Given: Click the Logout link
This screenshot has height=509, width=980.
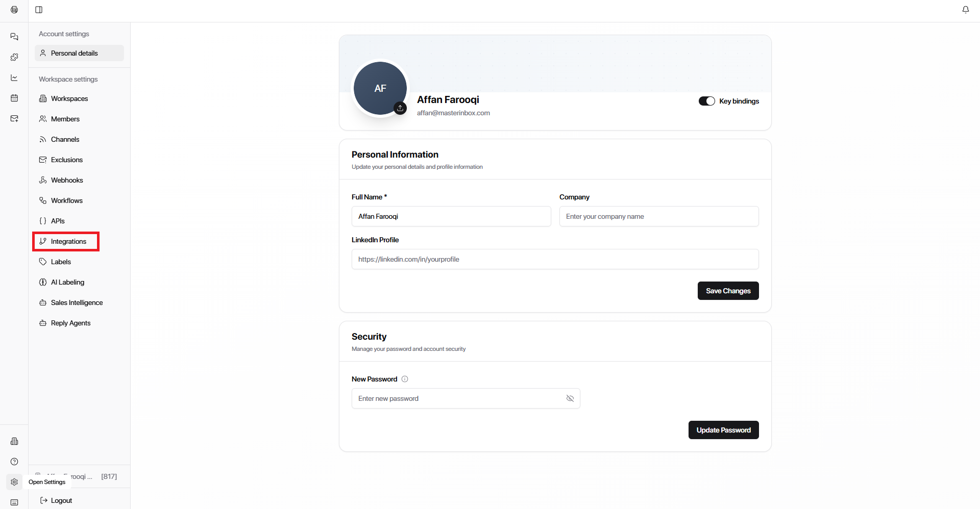Looking at the screenshot, I should [x=61, y=500].
